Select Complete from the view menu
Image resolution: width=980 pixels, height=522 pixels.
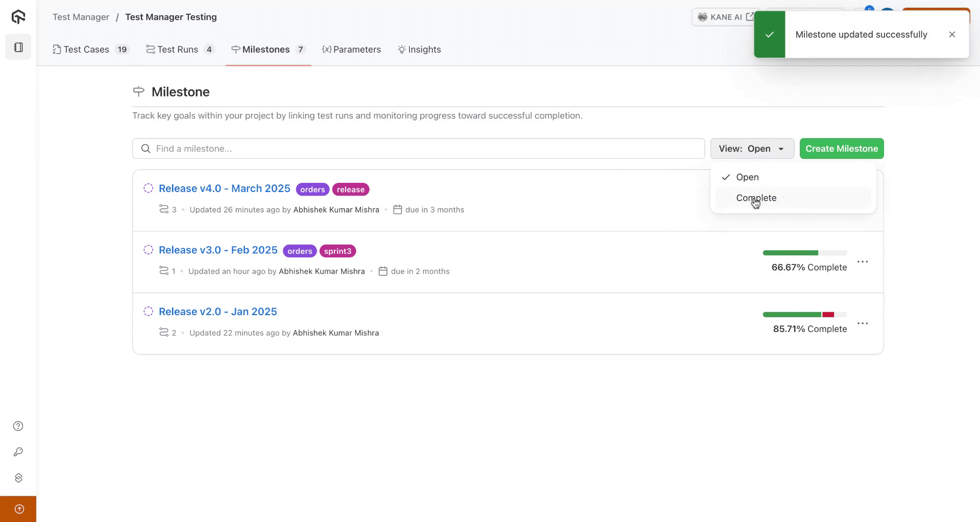point(756,198)
